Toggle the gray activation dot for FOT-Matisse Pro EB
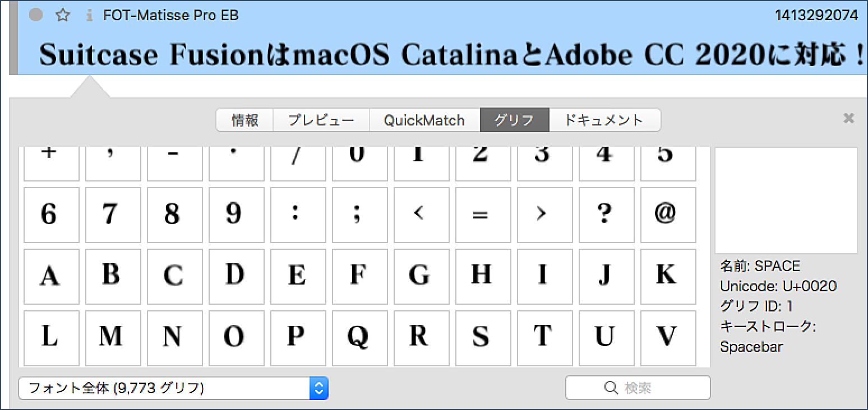Viewport: 868px width, 410px height. point(36,15)
